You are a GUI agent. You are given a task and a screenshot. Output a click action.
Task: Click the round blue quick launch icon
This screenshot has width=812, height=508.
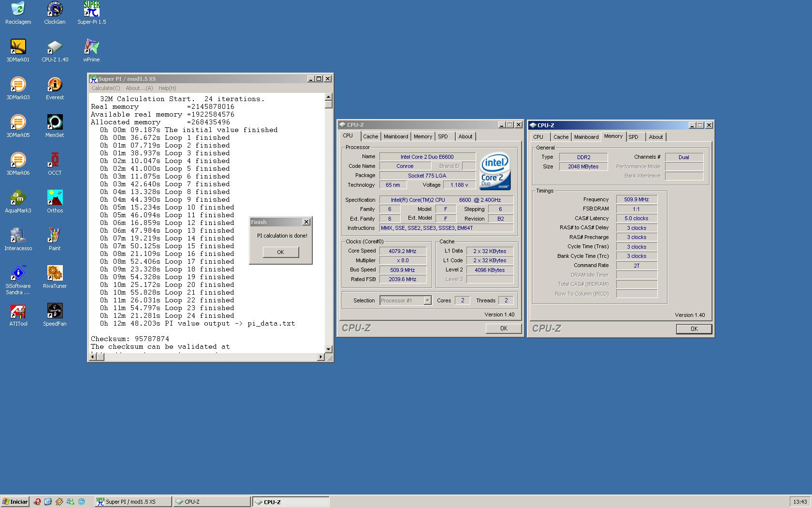(x=82, y=502)
